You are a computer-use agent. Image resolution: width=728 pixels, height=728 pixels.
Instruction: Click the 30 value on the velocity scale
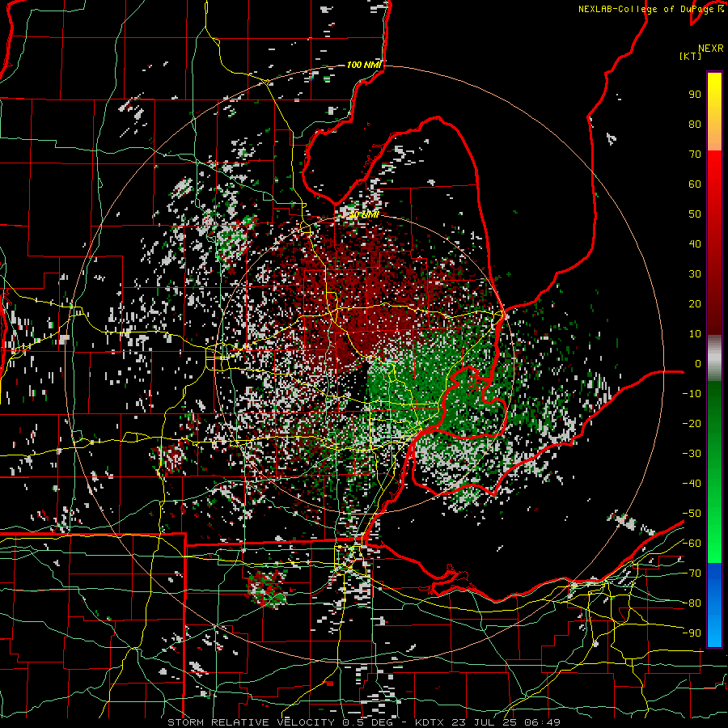click(x=695, y=274)
